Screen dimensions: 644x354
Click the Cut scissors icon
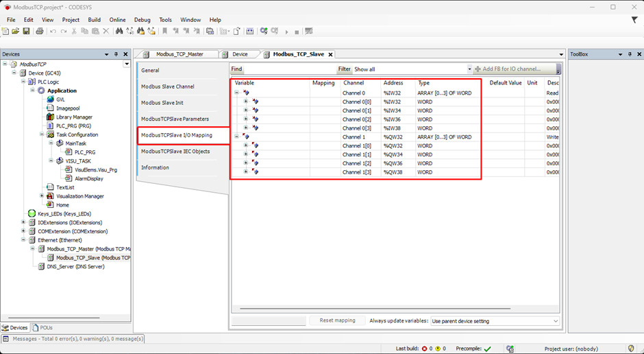tap(74, 32)
